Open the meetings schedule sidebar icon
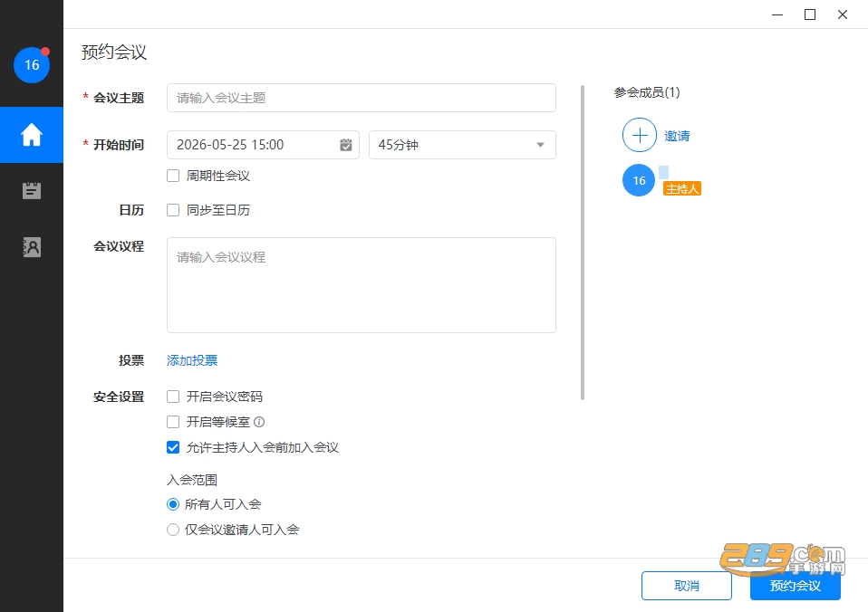The height and width of the screenshot is (612, 868). (x=32, y=190)
